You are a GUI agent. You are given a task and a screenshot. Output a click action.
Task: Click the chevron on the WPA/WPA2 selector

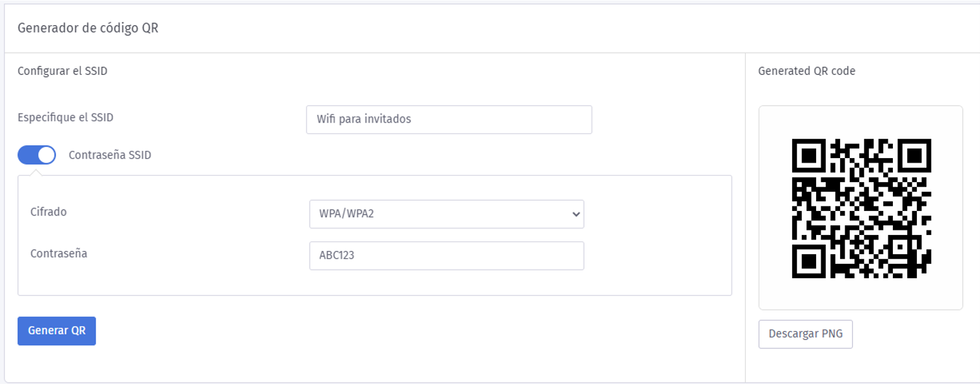pyautogui.click(x=576, y=214)
